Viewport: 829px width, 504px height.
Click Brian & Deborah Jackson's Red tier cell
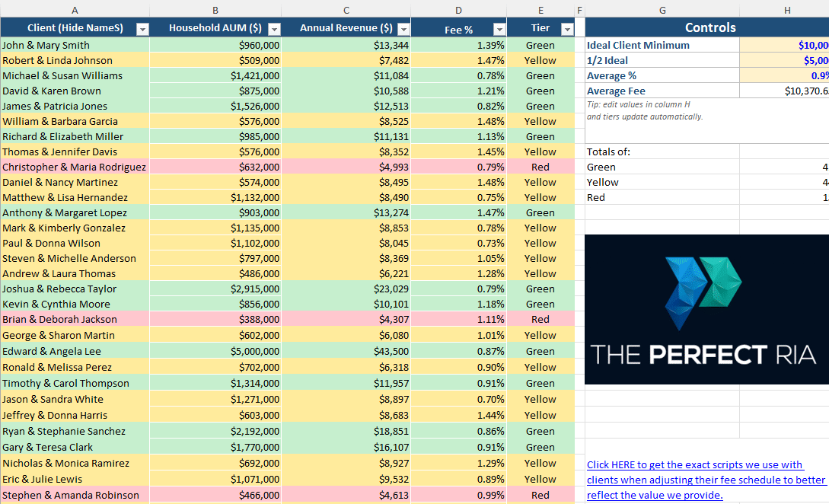pyautogui.click(x=540, y=320)
